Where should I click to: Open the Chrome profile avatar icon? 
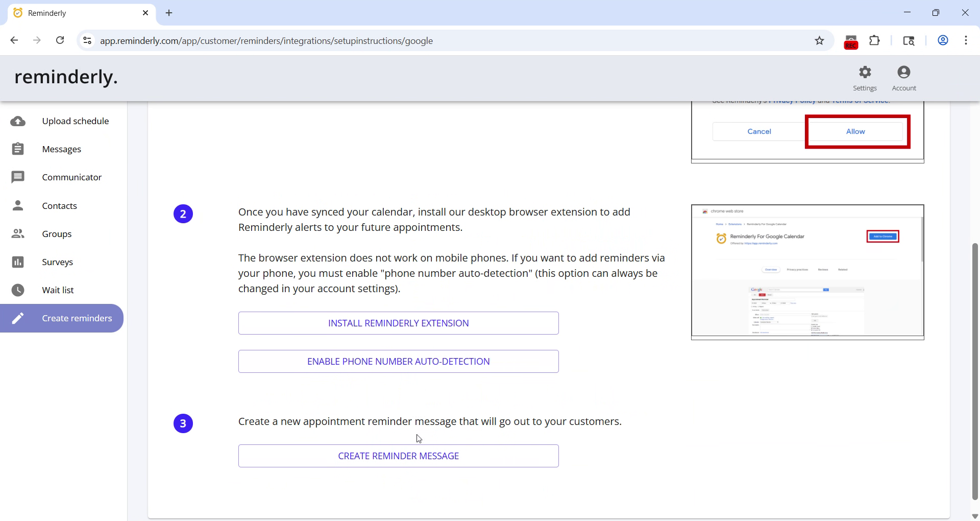click(943, 40)
